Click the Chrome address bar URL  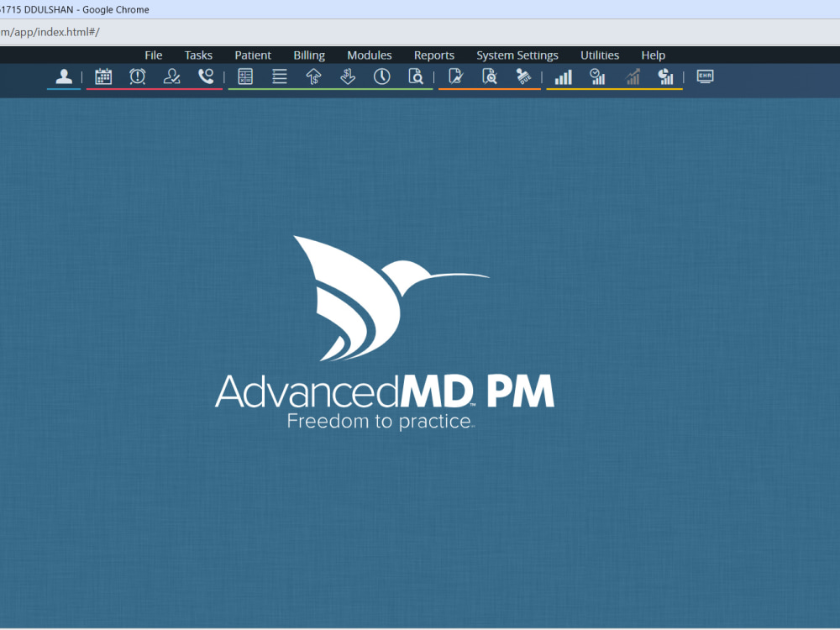[50, 32]
